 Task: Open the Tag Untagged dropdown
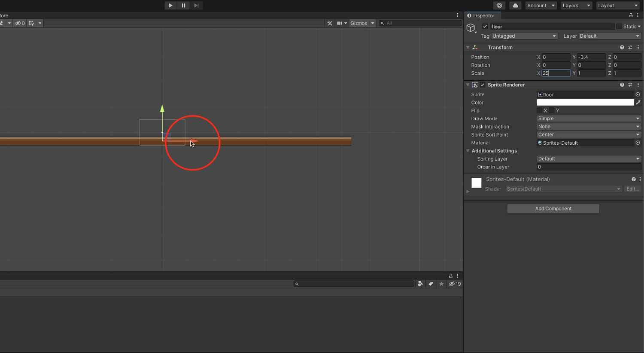point(524,36)
